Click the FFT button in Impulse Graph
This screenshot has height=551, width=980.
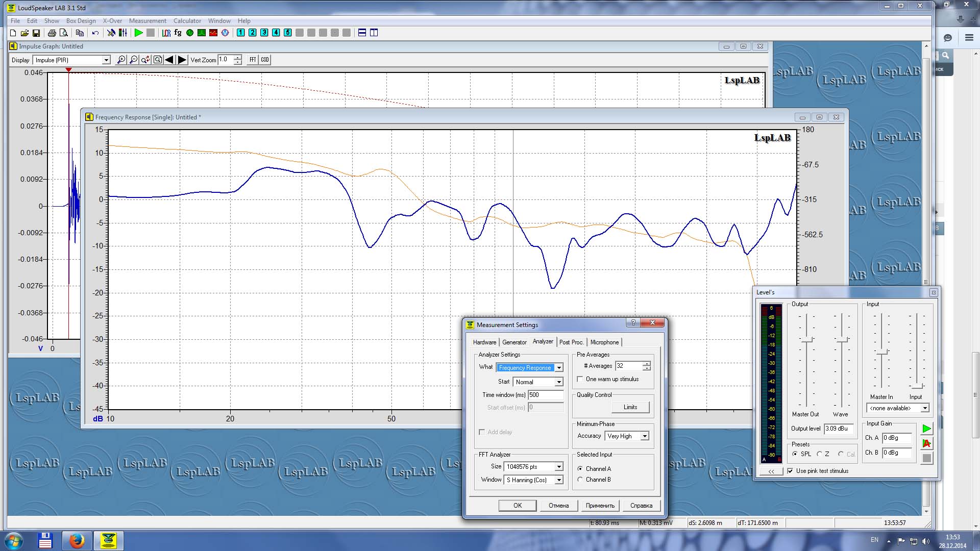click(253, 60)
